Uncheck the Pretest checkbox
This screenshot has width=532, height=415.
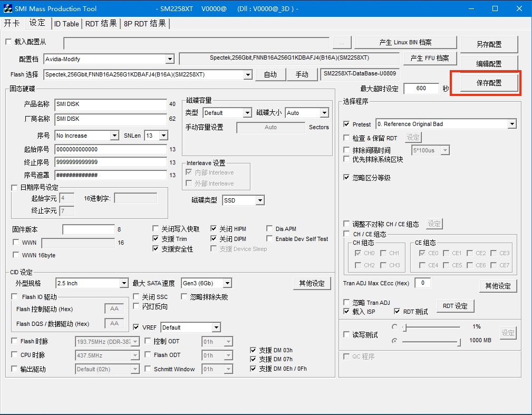346,124
